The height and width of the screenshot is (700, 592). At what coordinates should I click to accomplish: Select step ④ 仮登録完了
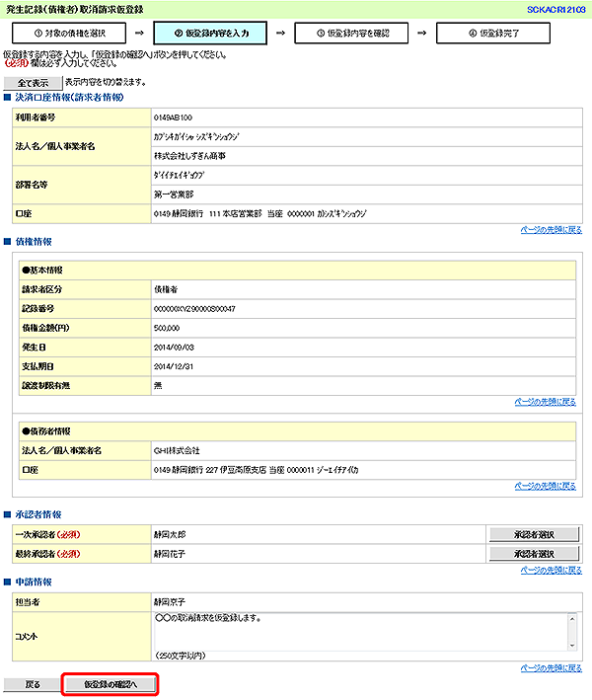point(493,33)
